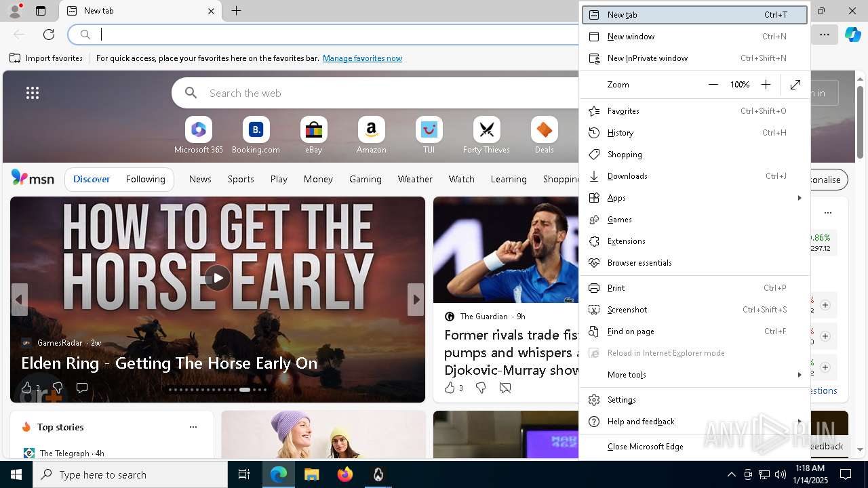Choose Screenshot from the menu
Image resolution: width=868 pixels, height=488 pixels.
click(x=695, y=310)
